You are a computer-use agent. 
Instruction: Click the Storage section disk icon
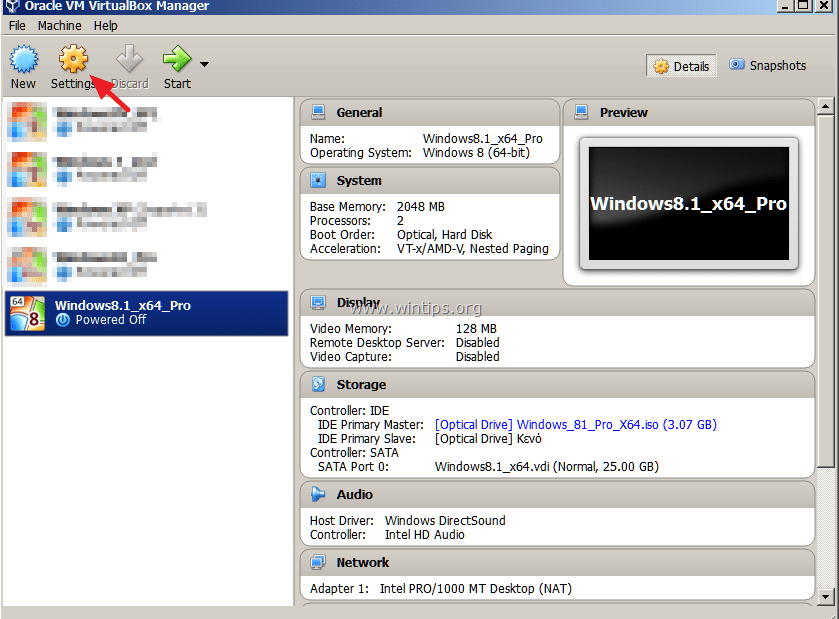[318, 384]
